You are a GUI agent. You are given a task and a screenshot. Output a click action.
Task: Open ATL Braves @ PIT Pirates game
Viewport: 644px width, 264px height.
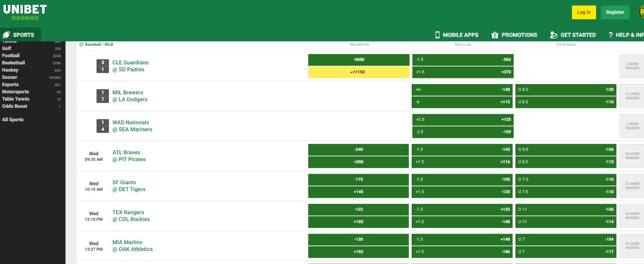pos(129,156)
